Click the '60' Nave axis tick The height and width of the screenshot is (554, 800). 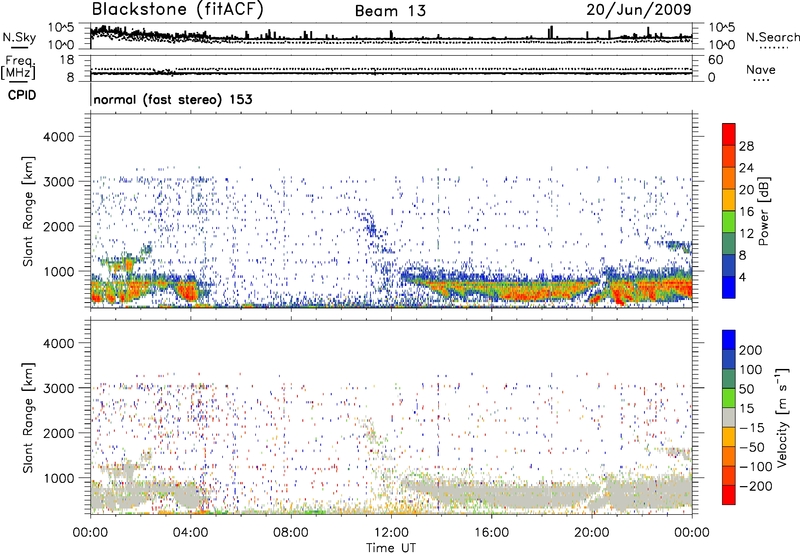(715, 60)
